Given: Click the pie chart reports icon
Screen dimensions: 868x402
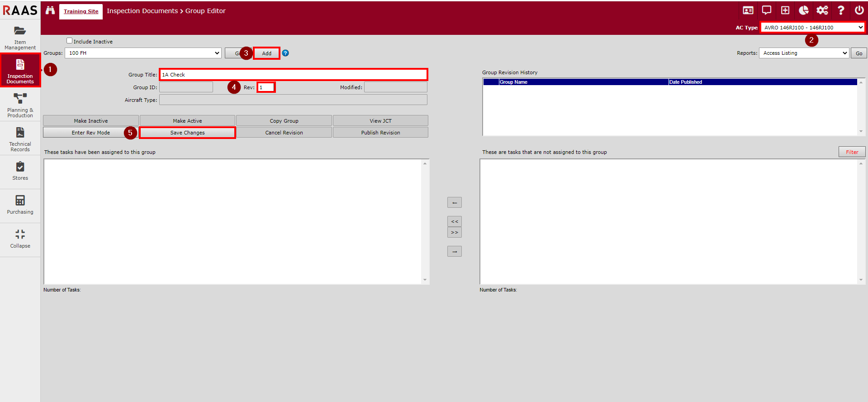Looking at the screenshot, I should (804, 10).
